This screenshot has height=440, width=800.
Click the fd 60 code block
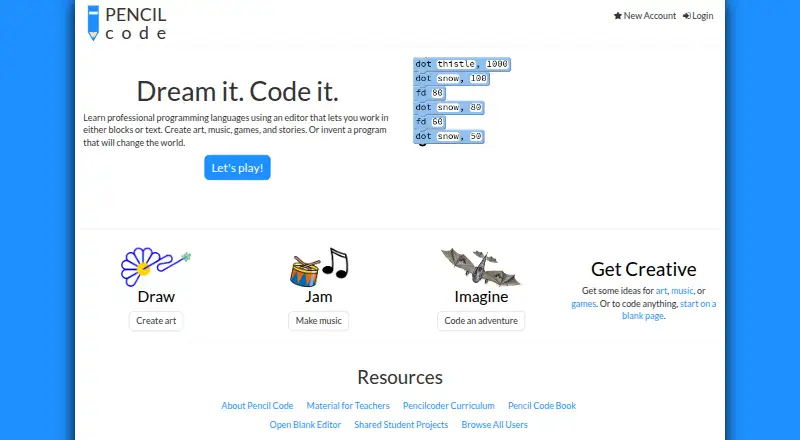pos(430,122)
